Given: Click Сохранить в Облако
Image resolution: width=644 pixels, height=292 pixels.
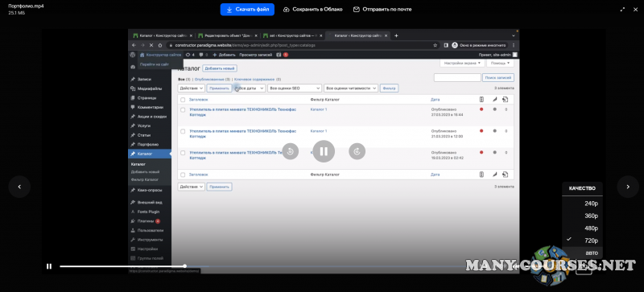Looking at the screenshot, I should point(313,10).
